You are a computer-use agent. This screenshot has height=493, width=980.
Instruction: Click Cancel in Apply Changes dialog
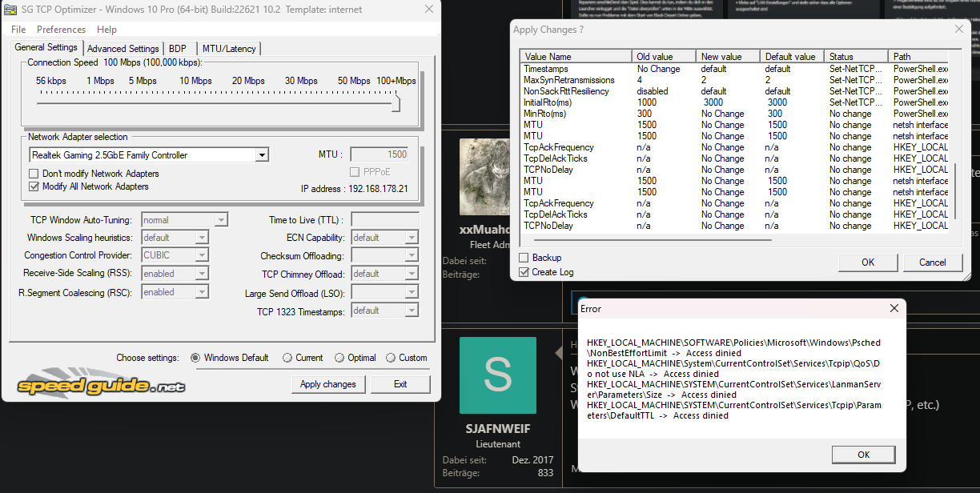coord(933,263)
